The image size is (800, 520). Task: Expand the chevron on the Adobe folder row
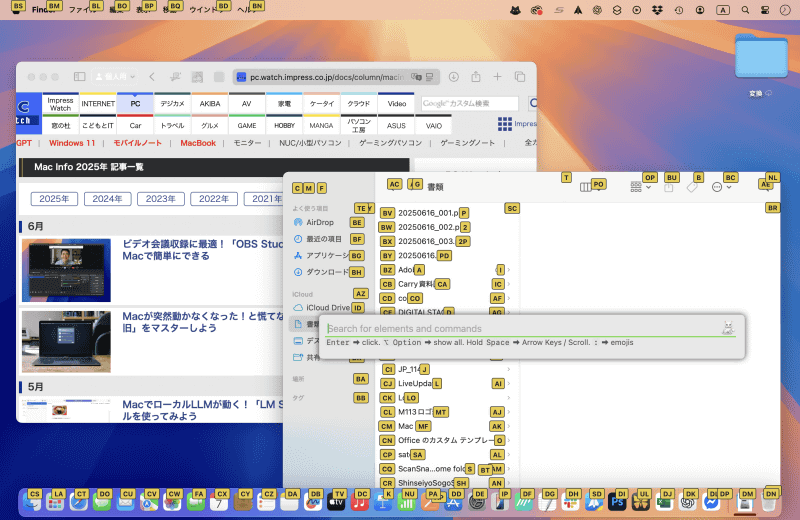pyautogui.click(x=508, y=270)
